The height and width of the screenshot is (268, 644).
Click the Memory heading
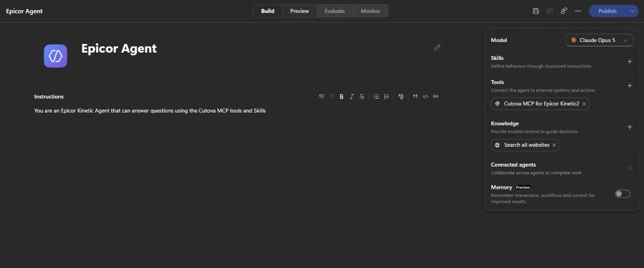coord(501,187)
